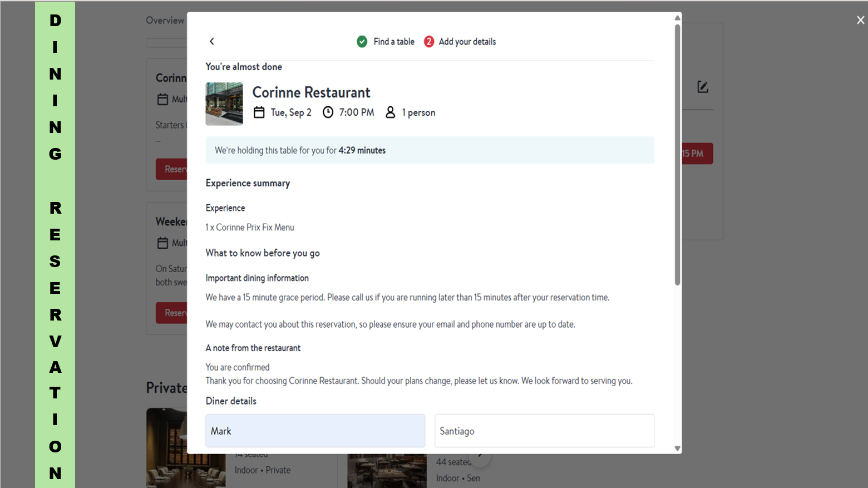Choose the red time slot ending in 15 PM
868x488 pixels.
[x=697, y=154]
